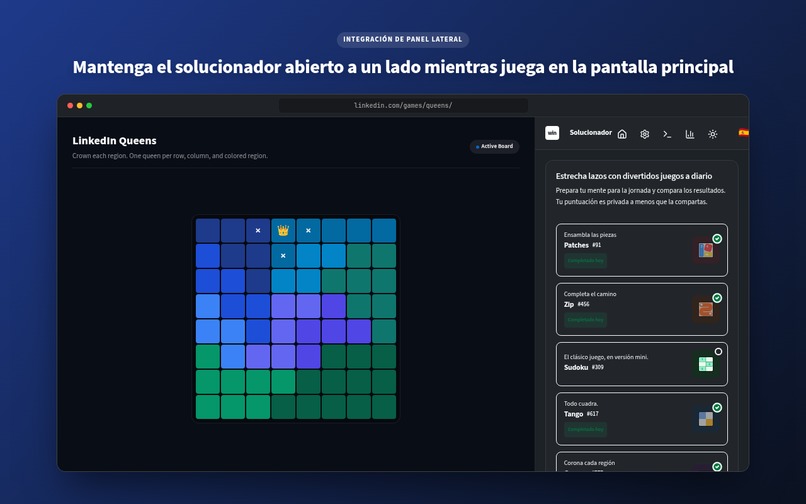The width and height of the screenshot is (806, 504).
Task: Click the Tango game thumbnail icon
Action: [706, 419]
